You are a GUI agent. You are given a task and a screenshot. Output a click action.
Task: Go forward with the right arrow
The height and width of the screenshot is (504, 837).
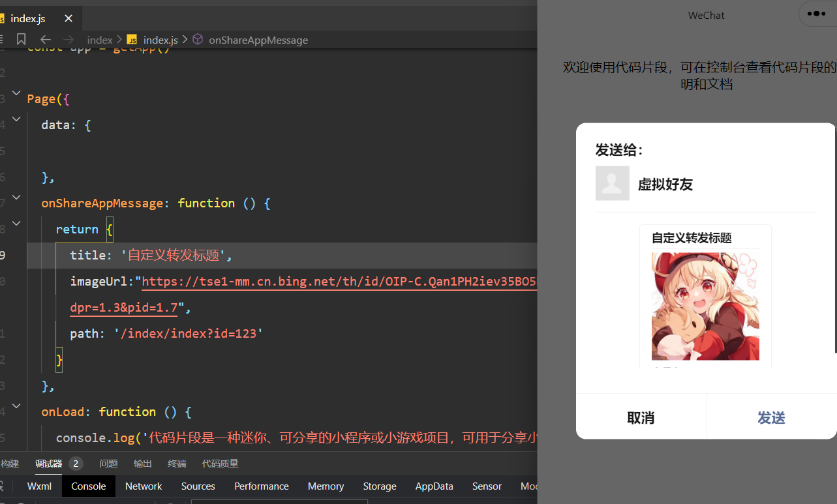pos(68,40)
